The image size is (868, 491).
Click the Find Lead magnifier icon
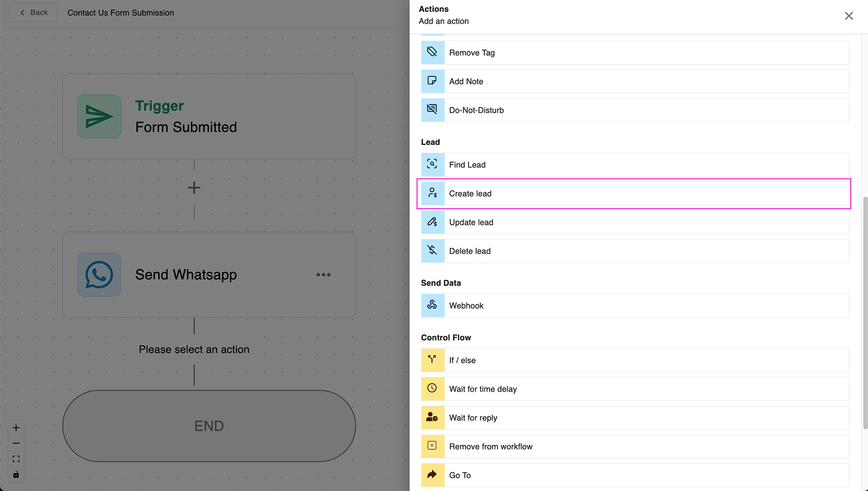click(x=433, y=164)
